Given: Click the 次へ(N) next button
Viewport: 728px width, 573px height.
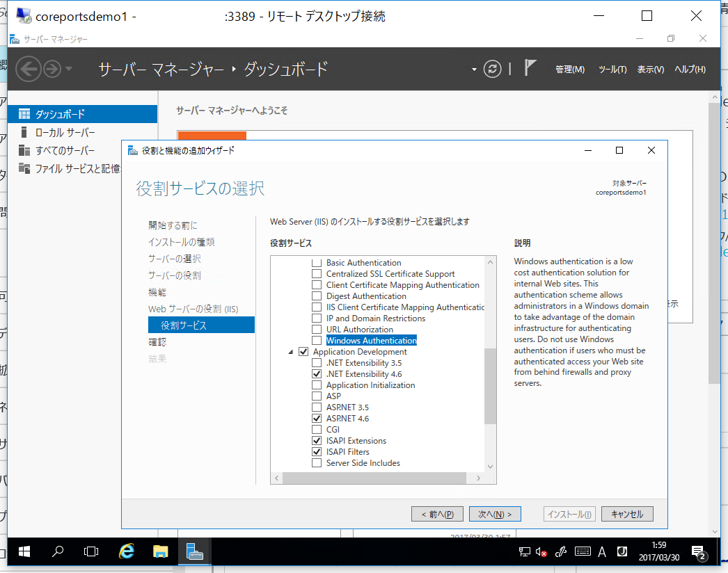Looking at the screenshot, I should 495,514.
